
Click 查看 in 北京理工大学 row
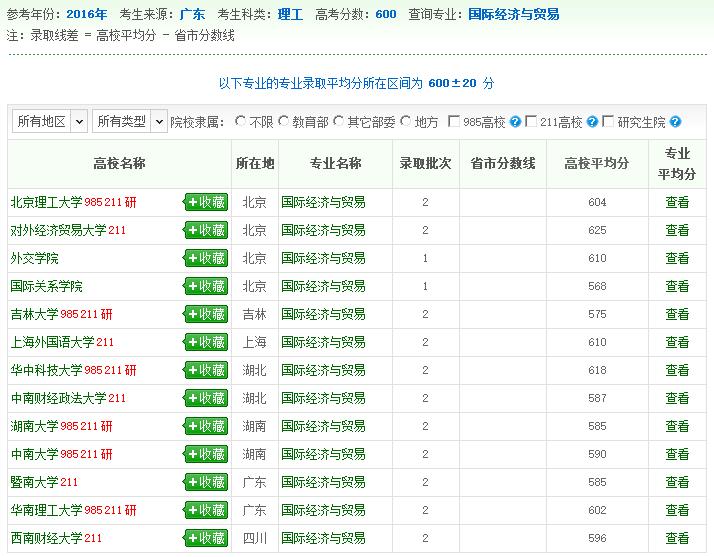pyautogui.click(x=677, y=202)
